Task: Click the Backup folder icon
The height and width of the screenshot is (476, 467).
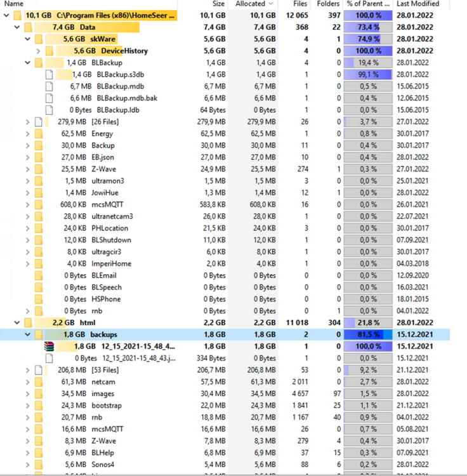Action: (x=39, y=145)
